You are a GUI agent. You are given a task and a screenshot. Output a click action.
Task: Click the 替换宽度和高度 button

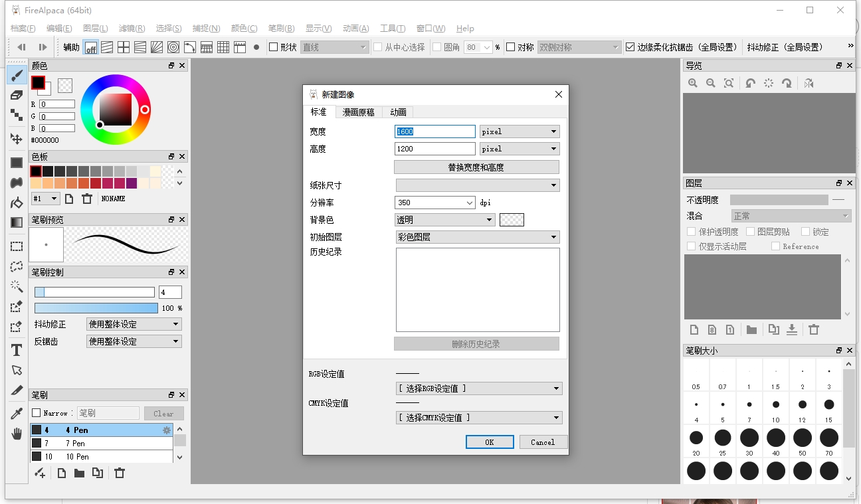(x=476, y=167)
